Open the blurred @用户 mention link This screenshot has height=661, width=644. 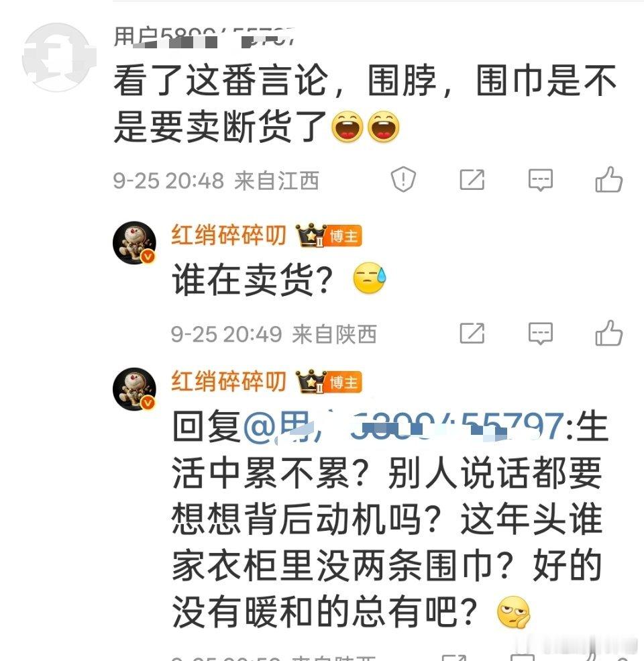pyautogui.click(x=404, y=427)
